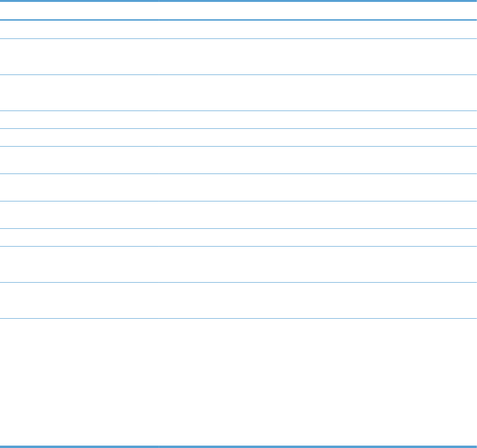This screenshot has width=477, height=448.
Task: Select the tall last row's right cell
Action: 318,382
